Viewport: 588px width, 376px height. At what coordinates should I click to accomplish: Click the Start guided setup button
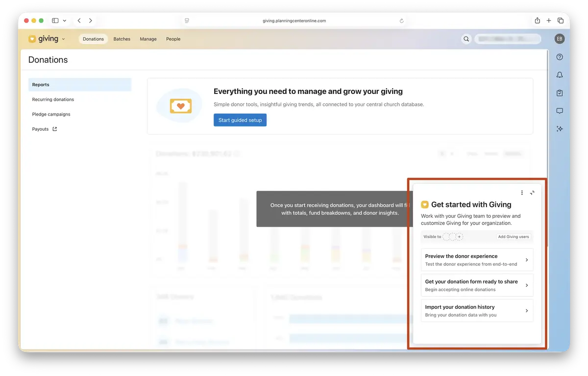240,120
